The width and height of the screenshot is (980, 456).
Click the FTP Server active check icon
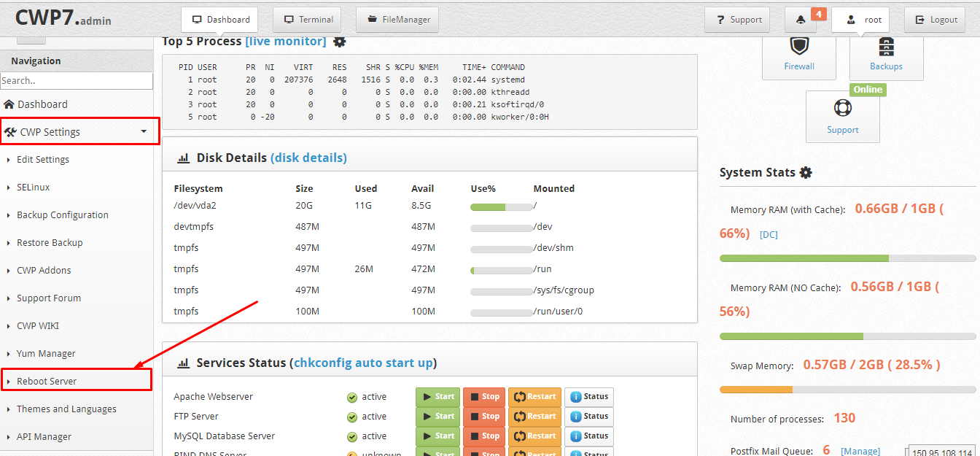351,417
